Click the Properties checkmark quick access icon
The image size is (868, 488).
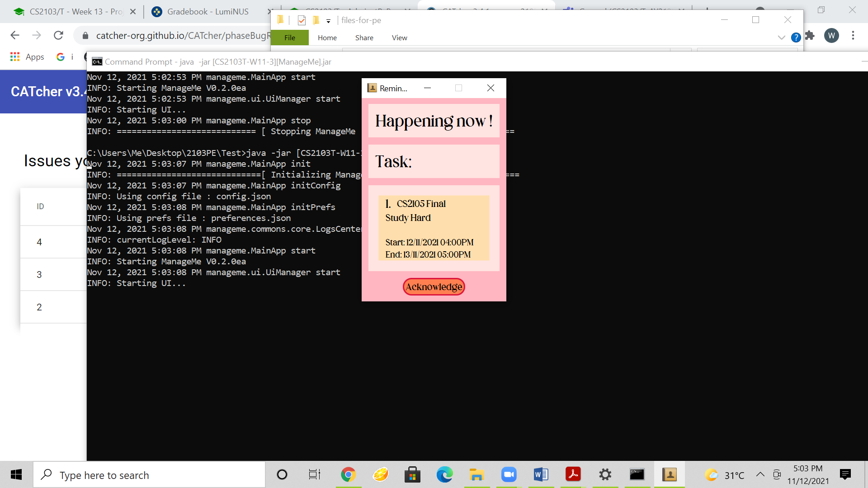[302, 20]
